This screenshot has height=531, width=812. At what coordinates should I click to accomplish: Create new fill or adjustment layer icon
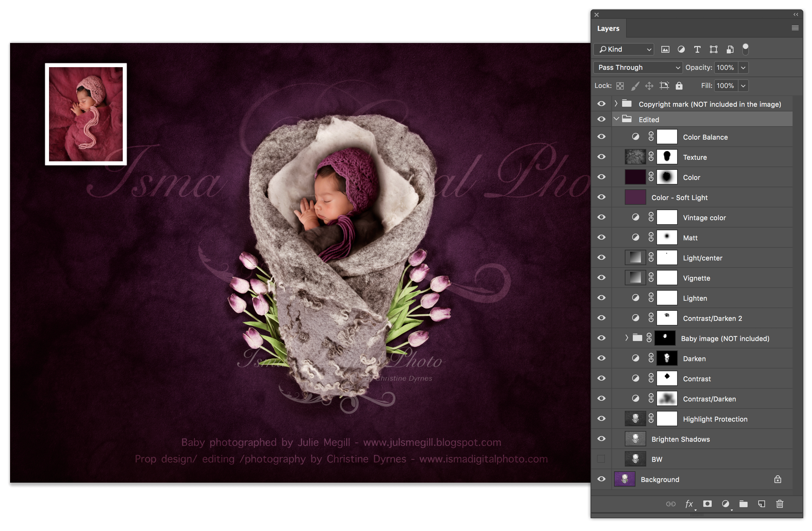click(726, 504)
